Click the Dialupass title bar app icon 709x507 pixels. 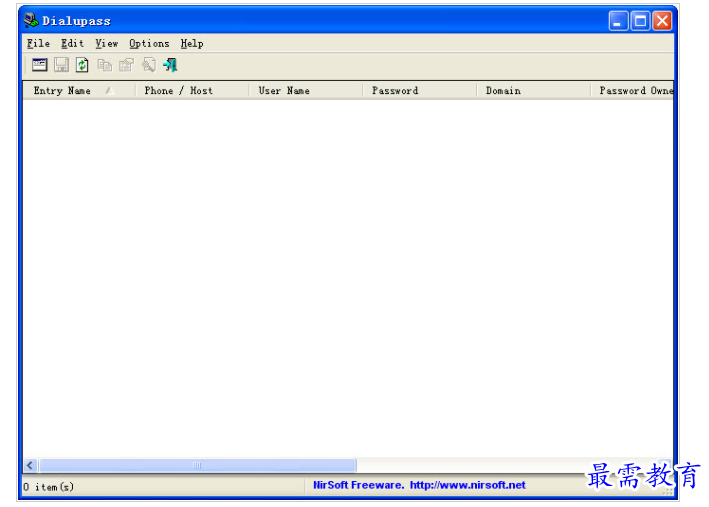pyautogui.click(x=31, y=20)
